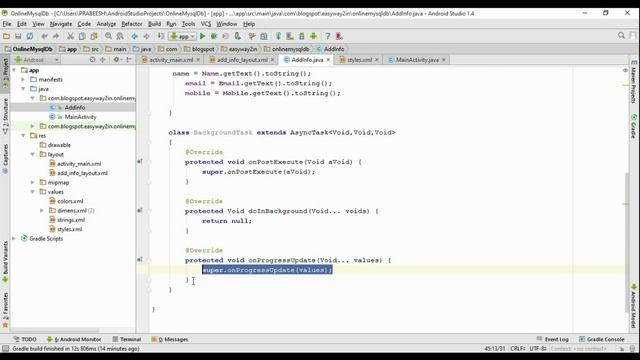
Task: Open the Messages tool window
Action: (170, 339)
